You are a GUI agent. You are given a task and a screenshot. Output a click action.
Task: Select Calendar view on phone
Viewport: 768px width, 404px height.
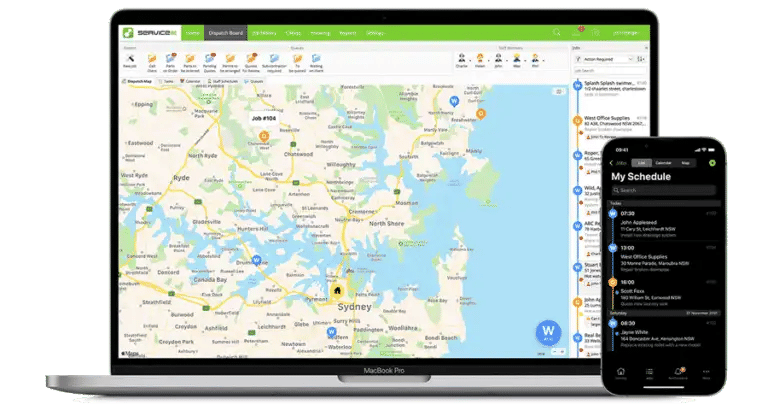click(x=663, y=163)
